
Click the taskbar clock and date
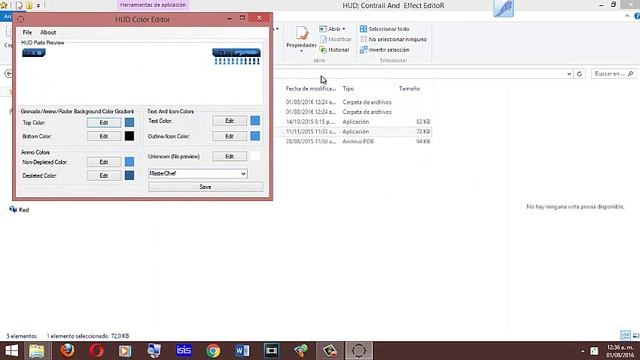(x=620, y=351)
